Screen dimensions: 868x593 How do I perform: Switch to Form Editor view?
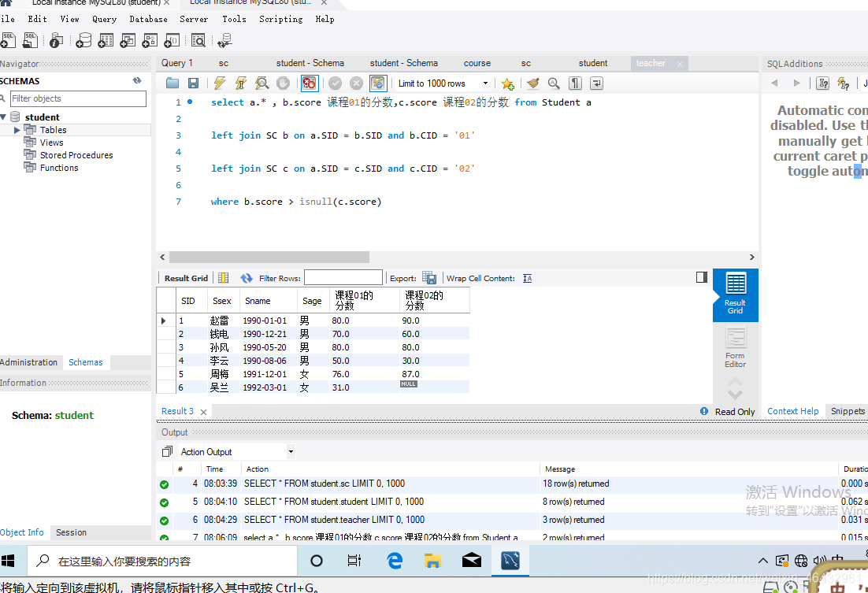[x=735, y=347]
